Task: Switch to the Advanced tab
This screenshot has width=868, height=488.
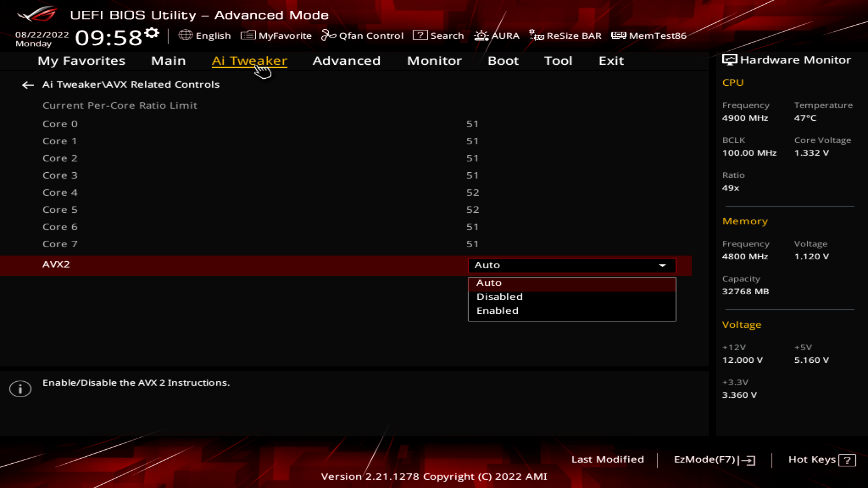Action: coord(346,61)
